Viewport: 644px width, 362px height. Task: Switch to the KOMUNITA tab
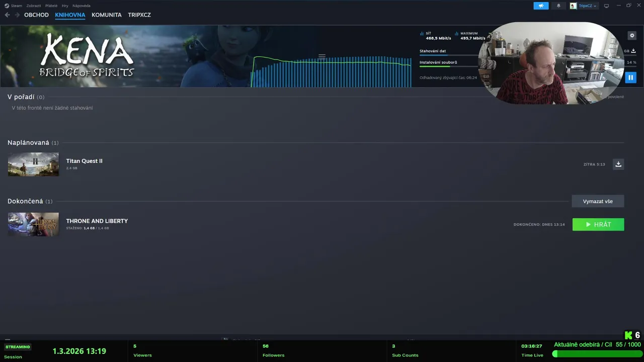[x=107, y=15]
